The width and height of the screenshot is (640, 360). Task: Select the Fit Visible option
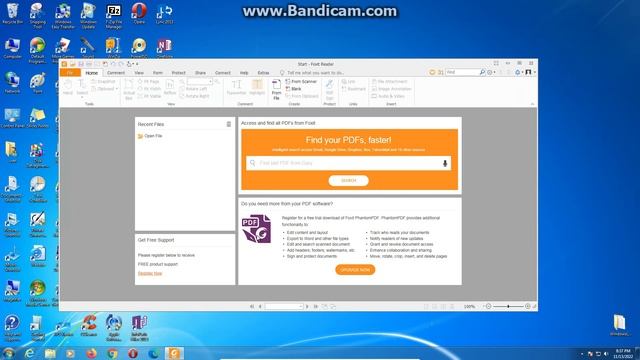(x=150, y=96)
